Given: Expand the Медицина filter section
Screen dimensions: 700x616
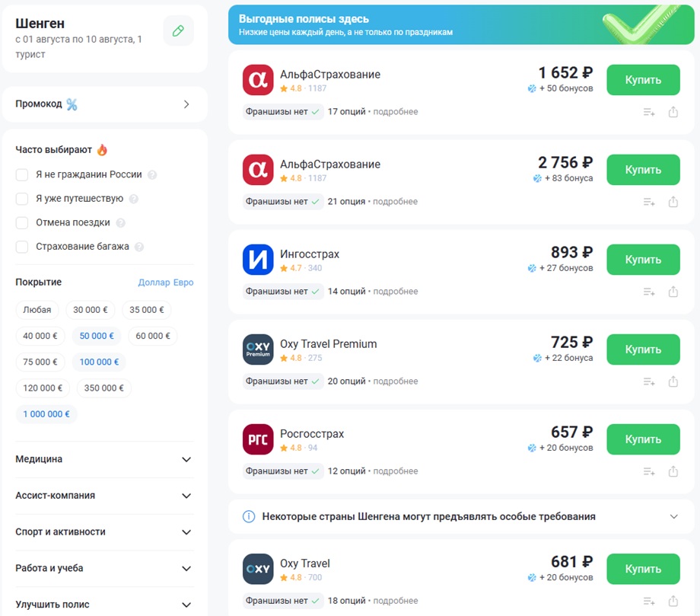Looking at the screenshot, I should tap(104, 459).
